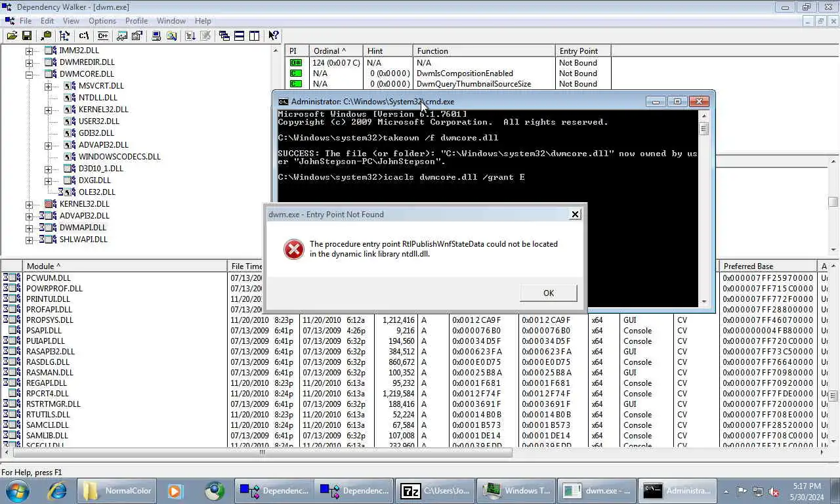Click the Save floppy disk toolbar icon
This screenshot has width=840, height=504.
[27, 35]
